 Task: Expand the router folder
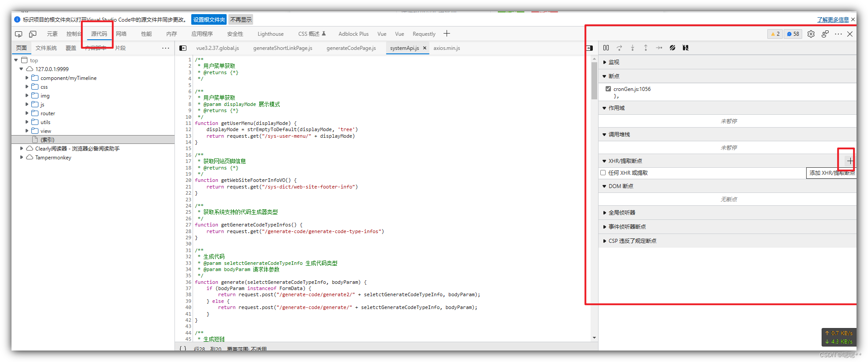[27, 113]
